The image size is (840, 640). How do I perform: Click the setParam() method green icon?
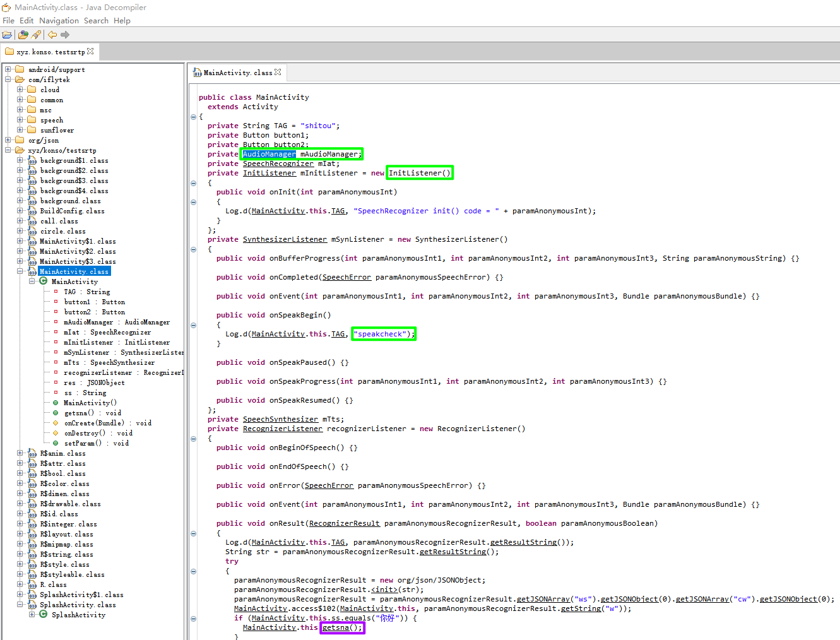coord(56,443)
